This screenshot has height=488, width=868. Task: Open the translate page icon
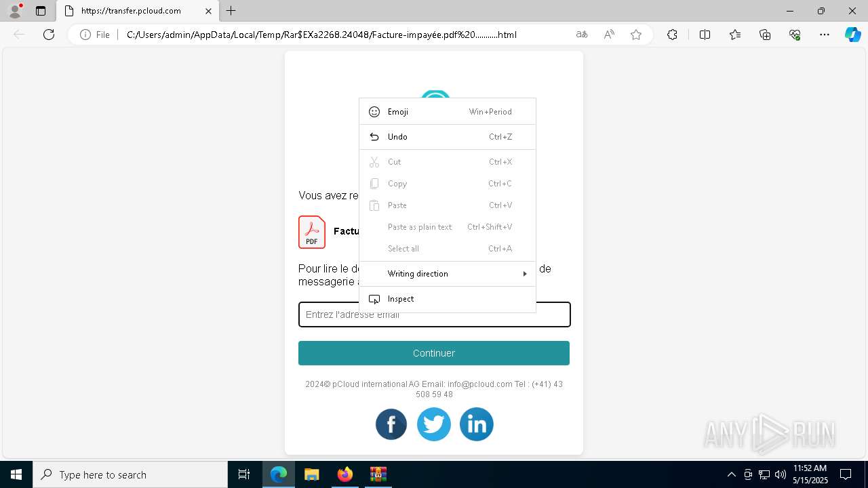tap(582, 35)
